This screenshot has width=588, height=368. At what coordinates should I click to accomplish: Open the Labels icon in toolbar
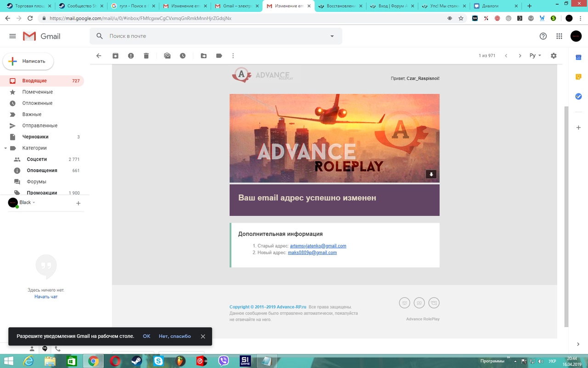[x=219, y=56]
